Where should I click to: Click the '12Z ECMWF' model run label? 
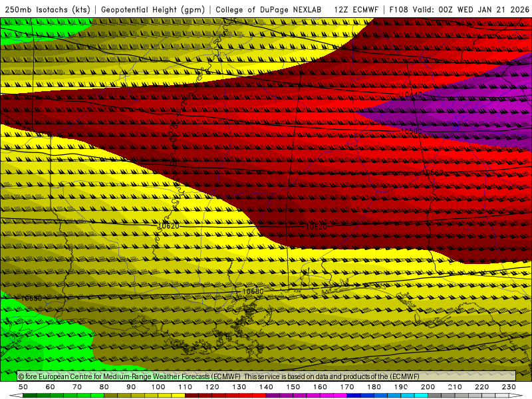click(356, 9)
